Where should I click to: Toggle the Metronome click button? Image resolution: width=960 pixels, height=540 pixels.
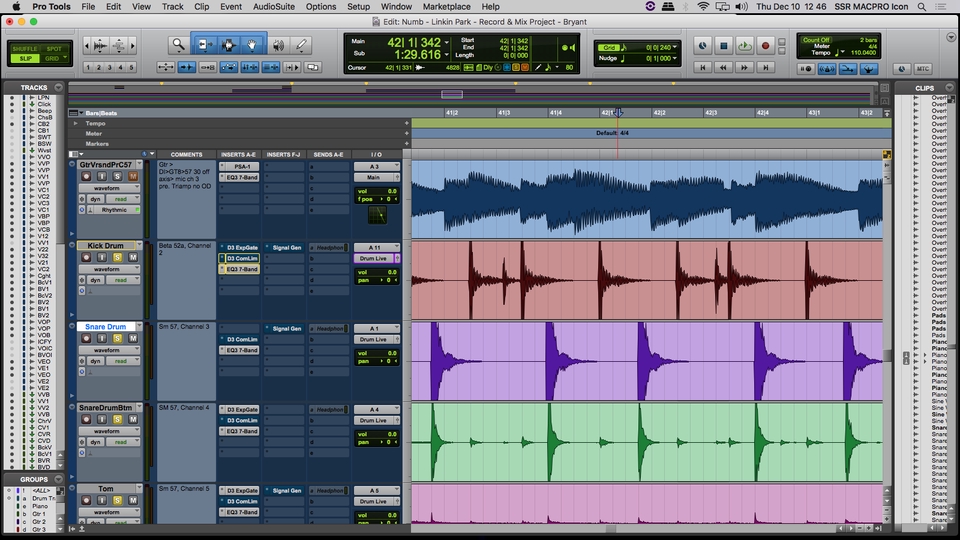827,69
